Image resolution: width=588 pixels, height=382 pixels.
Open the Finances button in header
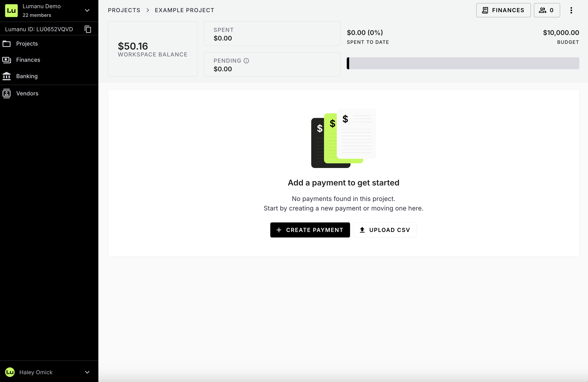pos(503,10)
